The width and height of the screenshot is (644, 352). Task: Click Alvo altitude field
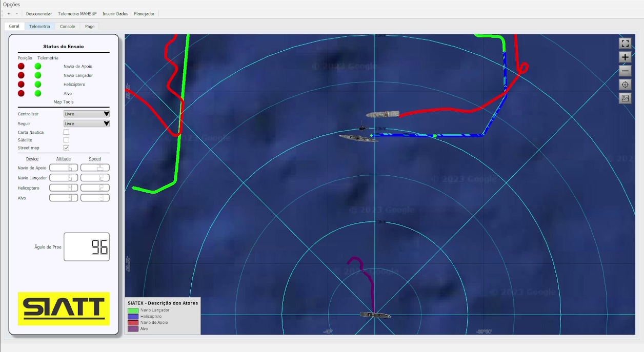pos(64,198)
